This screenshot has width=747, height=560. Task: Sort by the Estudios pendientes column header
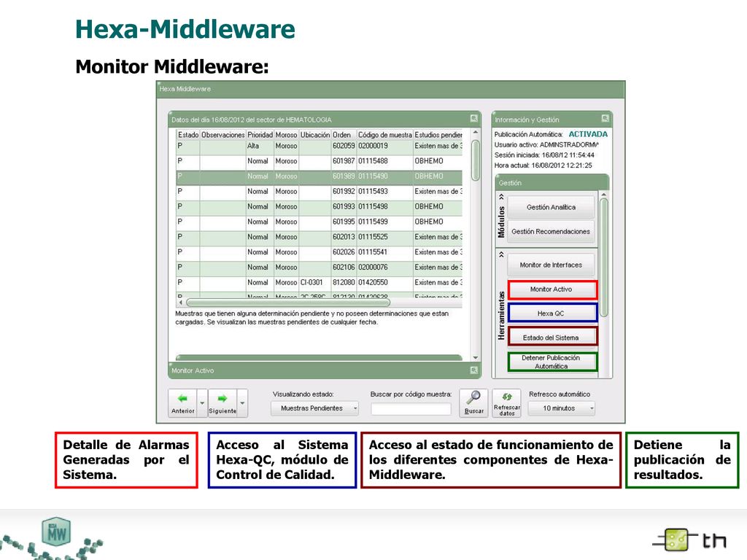438,135
